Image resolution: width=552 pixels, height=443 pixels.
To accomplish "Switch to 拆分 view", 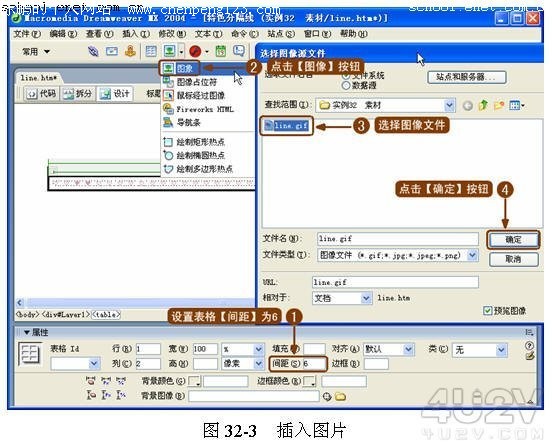I will click(78, 94).
